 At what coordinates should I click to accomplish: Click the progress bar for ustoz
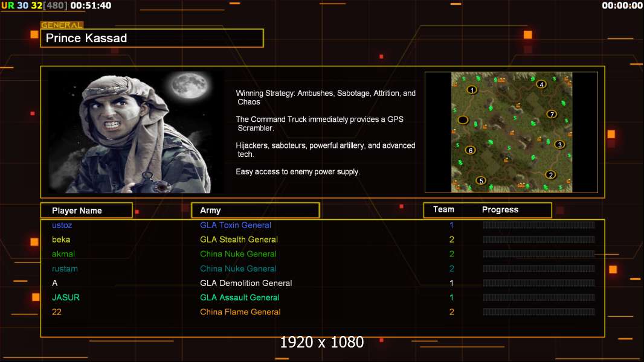point(538,225)
